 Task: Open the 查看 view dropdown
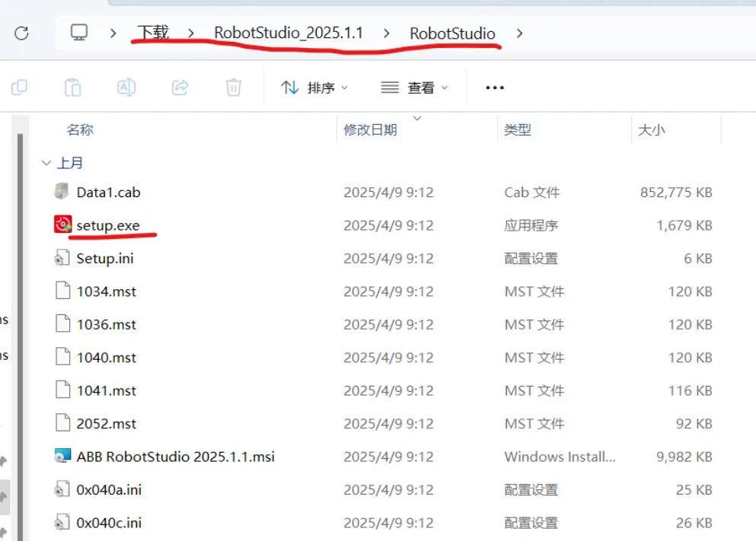[x=415, y=88]
